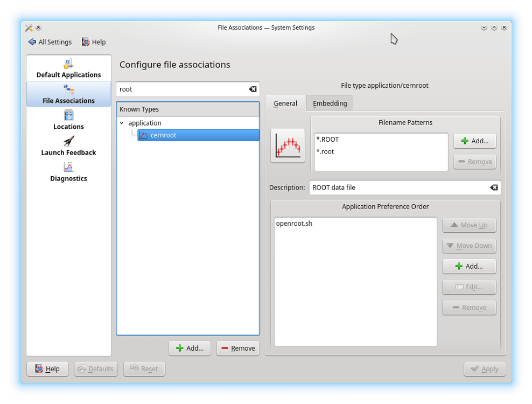Open Launch Feedback rocket icon
The height and width of the screenshot is (404, 532).
pos(68,141)
